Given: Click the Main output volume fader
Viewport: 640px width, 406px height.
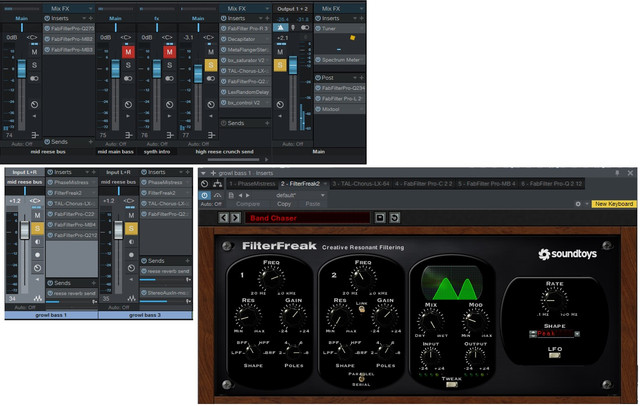Looking at the screenshot, I should (293, 65).
